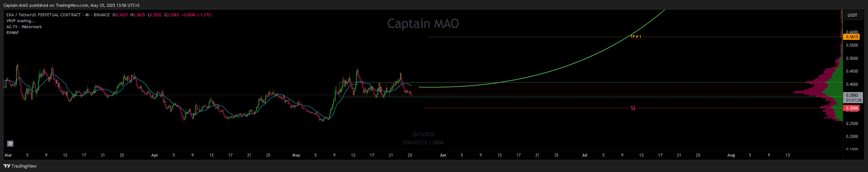The height and width of the screenshot is (172, 868).
Task: Click the change value −0.0046 (−1.27%)
Action: (x=196, y=15)
